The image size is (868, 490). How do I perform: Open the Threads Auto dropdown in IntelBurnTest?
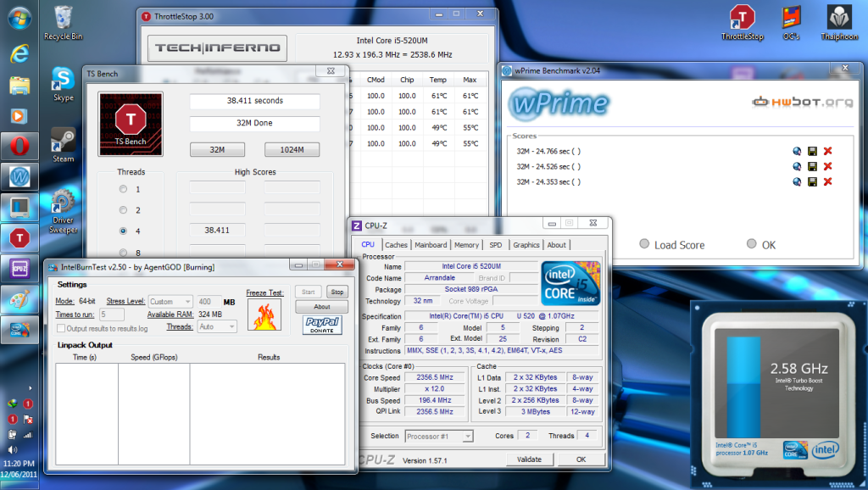tap(217, 326)
